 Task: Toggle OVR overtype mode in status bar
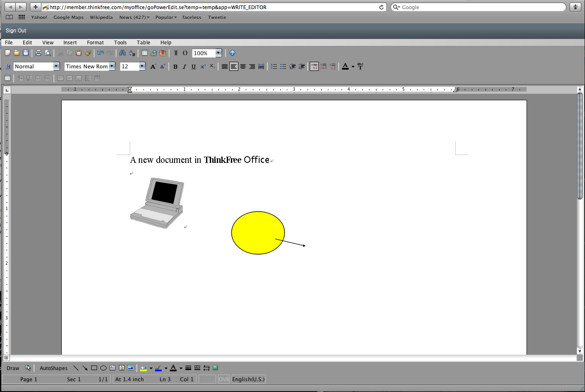point(224,379)
